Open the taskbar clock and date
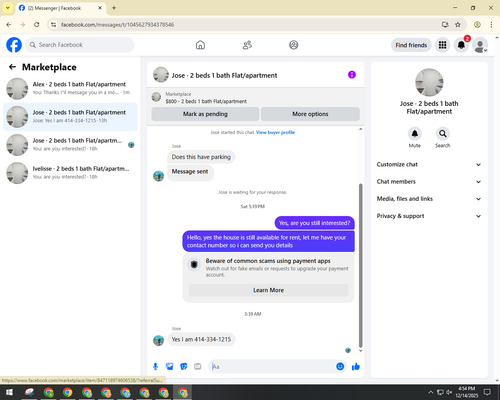This screenshot has height=400, width=500. [466, 392]
